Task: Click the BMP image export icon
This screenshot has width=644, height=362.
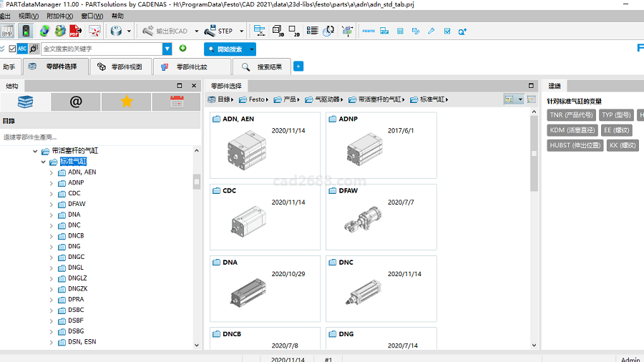Action: click(x=7, y=31)
